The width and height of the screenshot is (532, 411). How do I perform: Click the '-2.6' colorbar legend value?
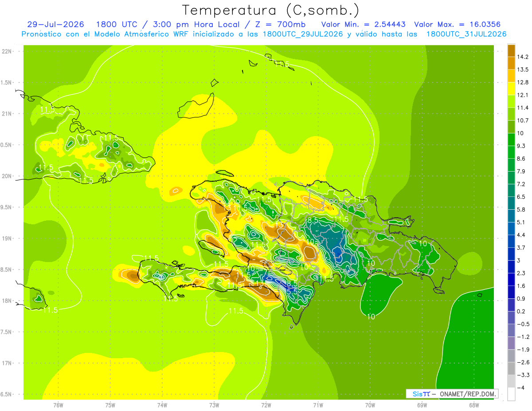coord(523,362)
